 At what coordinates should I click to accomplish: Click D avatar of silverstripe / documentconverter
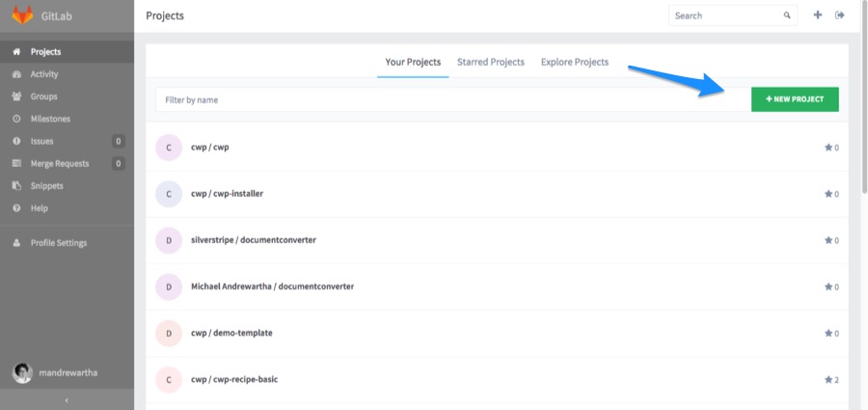[169, 240]
